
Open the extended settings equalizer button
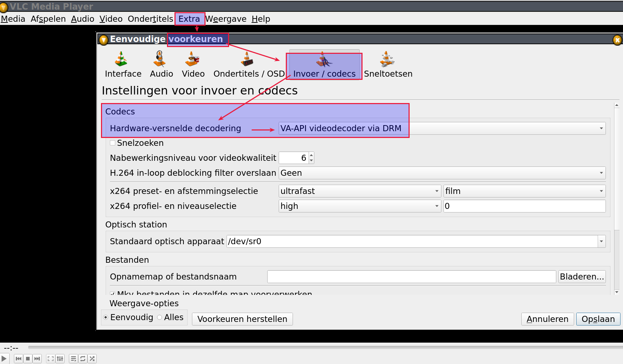[60, 359]
